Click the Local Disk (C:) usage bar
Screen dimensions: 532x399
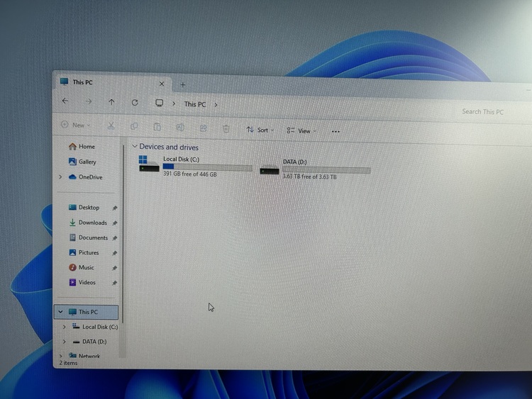[x=207, y=167]
